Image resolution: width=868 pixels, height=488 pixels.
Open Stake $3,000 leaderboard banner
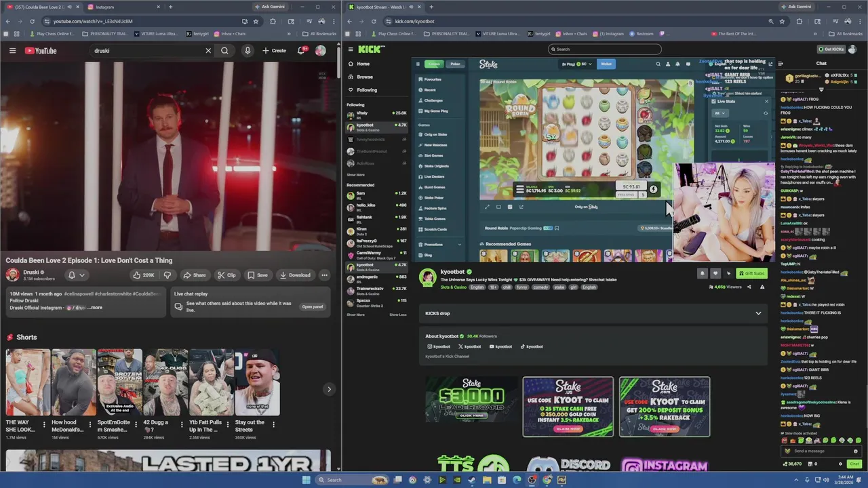471,401
